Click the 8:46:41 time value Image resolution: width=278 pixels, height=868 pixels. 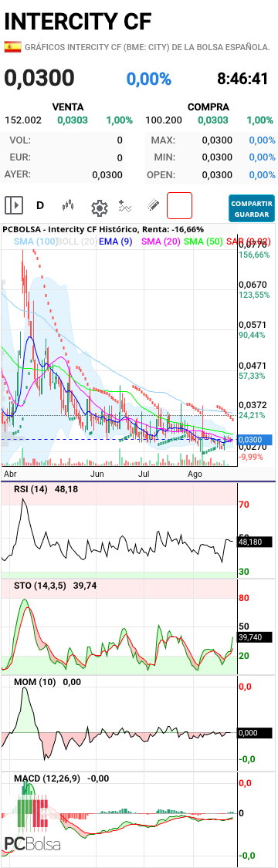click(242, 79)
